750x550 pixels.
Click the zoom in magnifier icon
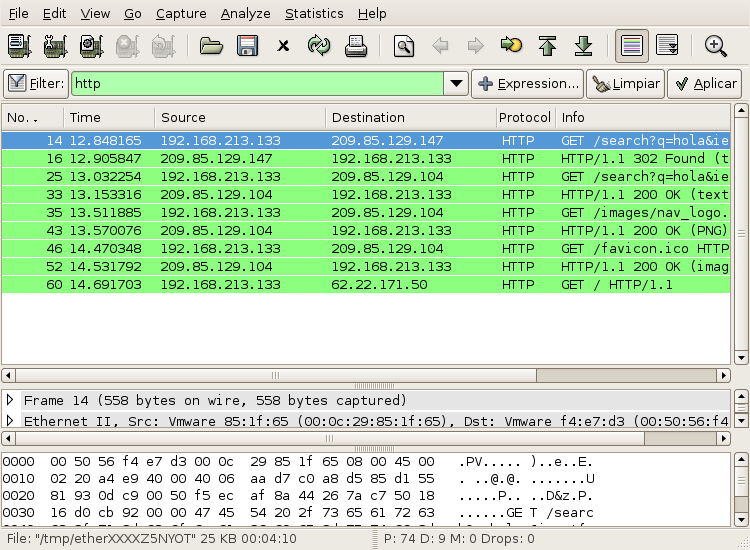coord(716,46)
